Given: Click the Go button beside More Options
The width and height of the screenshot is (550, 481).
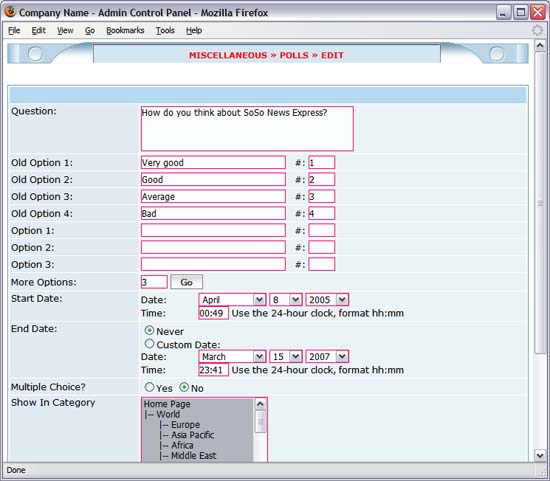Looking at the screenshot, I should pyautogui.click(x=186, y=282).
